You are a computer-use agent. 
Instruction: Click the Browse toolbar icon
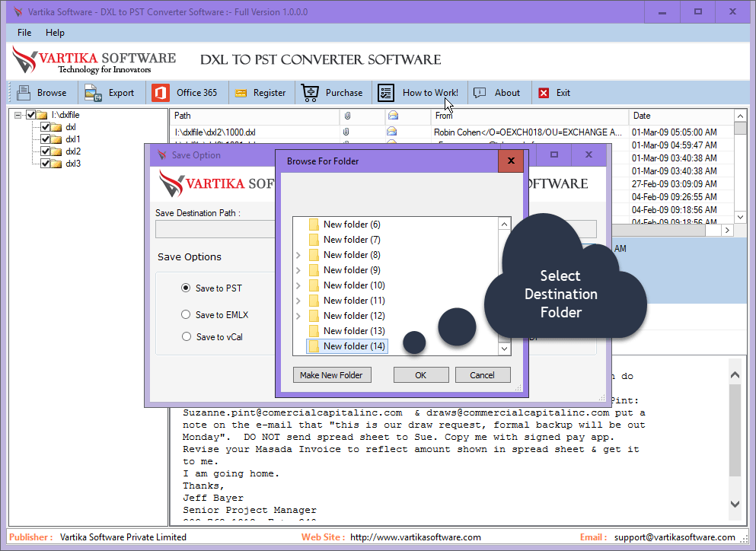[23, 93]
